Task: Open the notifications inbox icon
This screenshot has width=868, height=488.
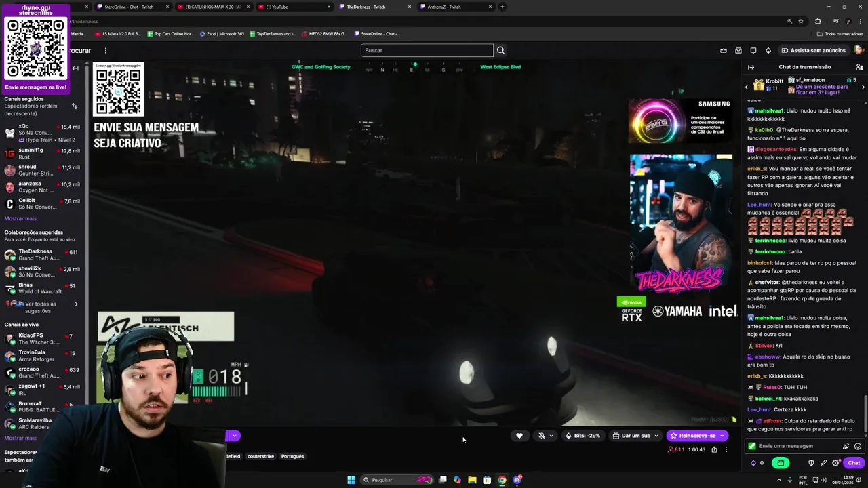Action: tap(738, 50)
